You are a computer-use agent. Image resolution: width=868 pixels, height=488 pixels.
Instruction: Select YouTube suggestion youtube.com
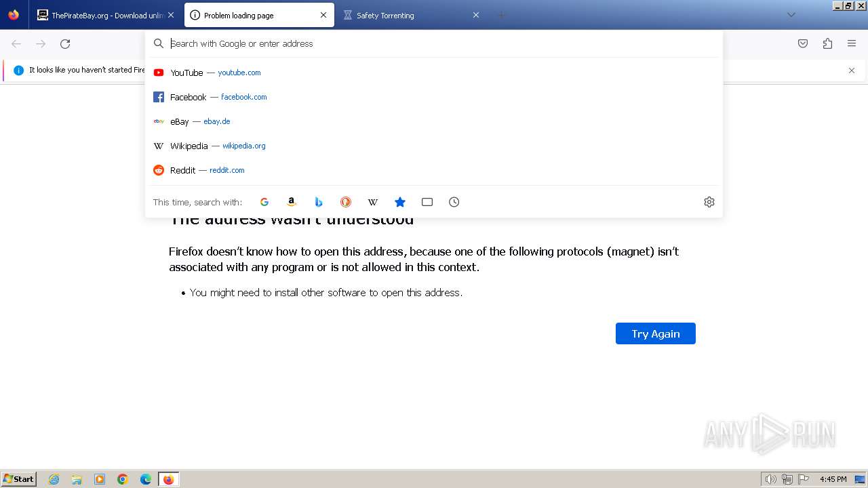pyautogui.click(x=434, y=73)
